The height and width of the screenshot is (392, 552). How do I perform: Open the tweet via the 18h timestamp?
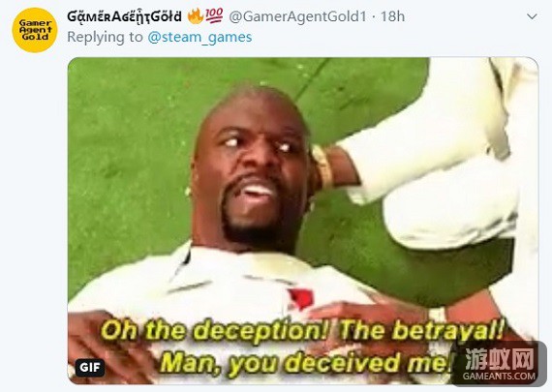click(393, 16)
